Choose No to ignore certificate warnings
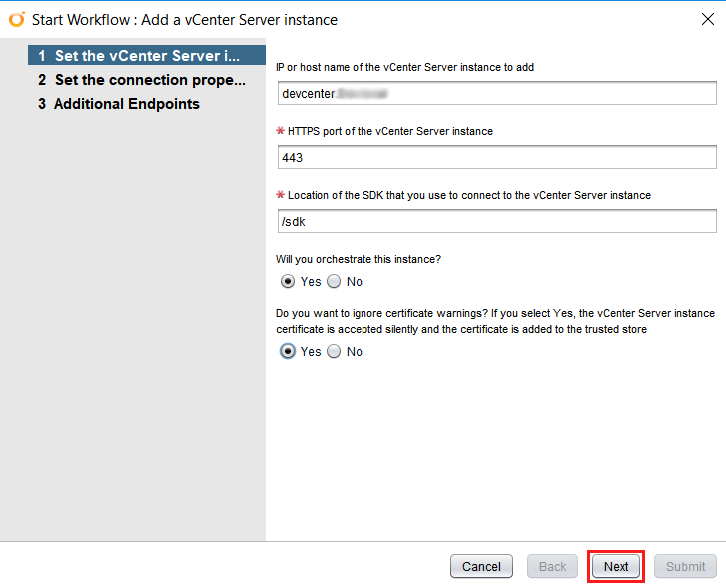The width and height of the screenshot is (726, 588). pyautogui.click(x=334, y=351)
